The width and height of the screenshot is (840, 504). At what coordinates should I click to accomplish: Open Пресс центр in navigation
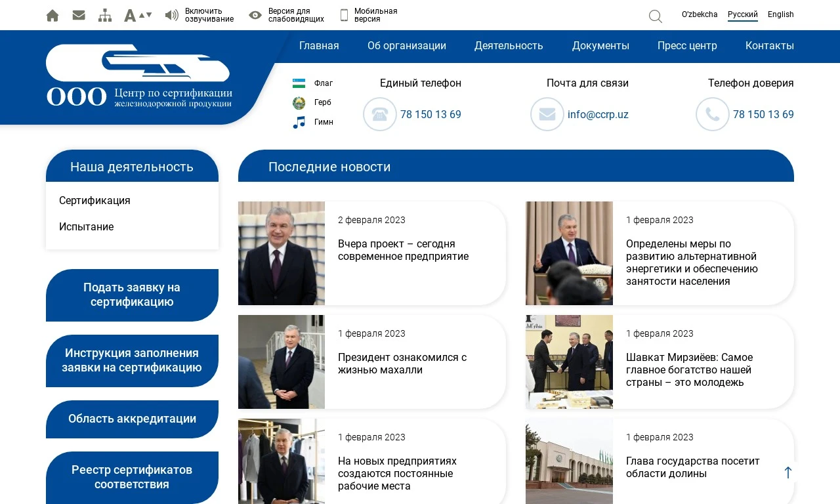point(687,46)
